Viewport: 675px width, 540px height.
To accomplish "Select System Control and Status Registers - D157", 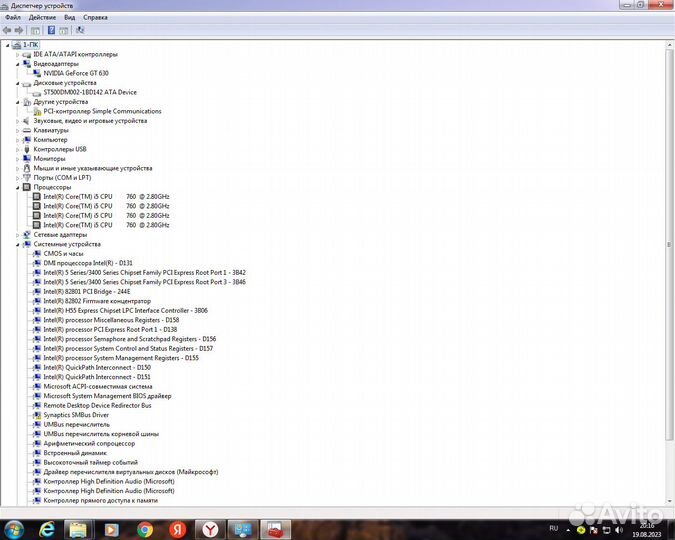I will tap(128, 348).
